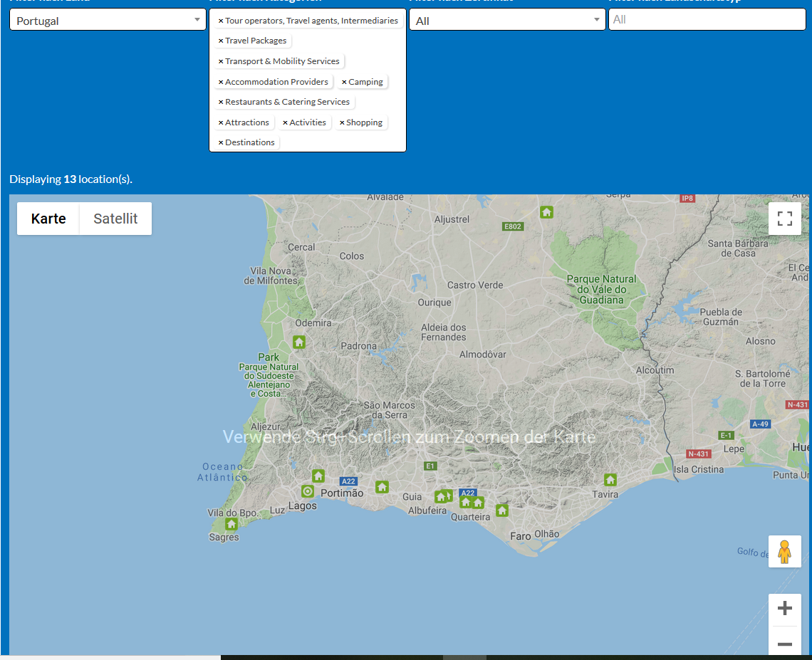The image size is (812, 660).
Task: Remove the Activities tag
Action: coord(285,122)
